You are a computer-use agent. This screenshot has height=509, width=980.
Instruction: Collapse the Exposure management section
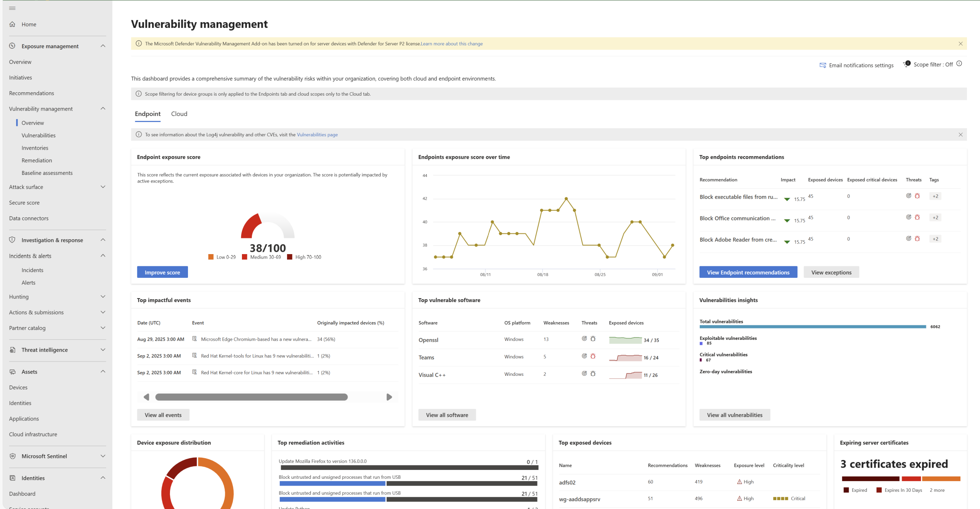[103, 46]
